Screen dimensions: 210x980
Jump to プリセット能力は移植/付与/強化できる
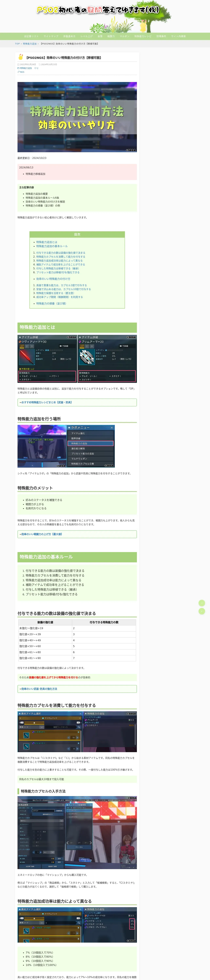click(x=58, y=272)
